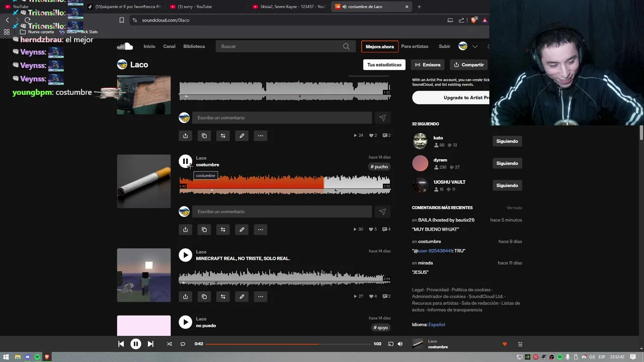Open Para artistas page
Viewport: 644px width, 362px height.
[415, 46]
